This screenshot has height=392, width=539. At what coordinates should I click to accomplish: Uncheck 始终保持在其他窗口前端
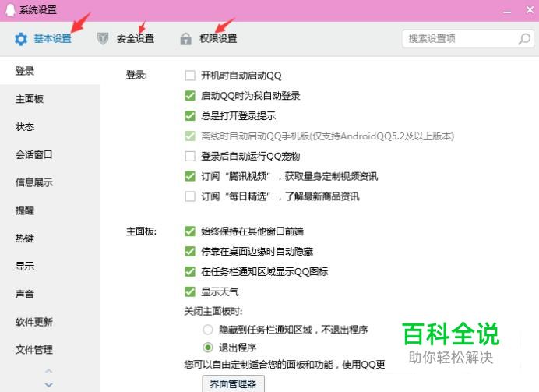click(x=190, y=231)
